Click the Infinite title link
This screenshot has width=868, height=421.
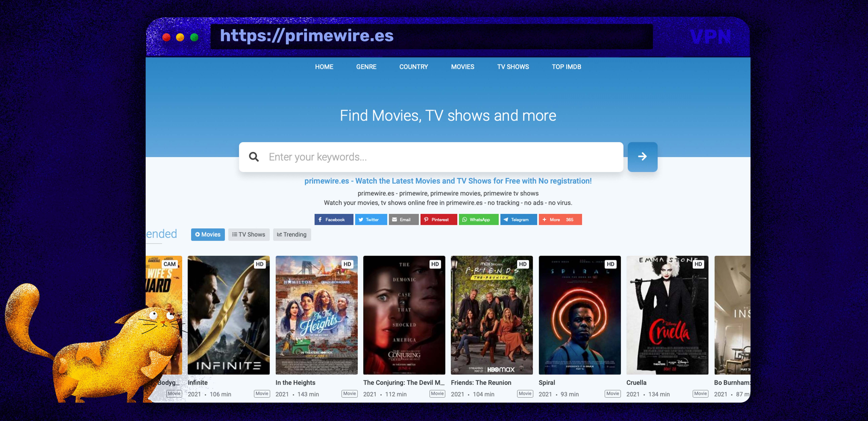197,383
